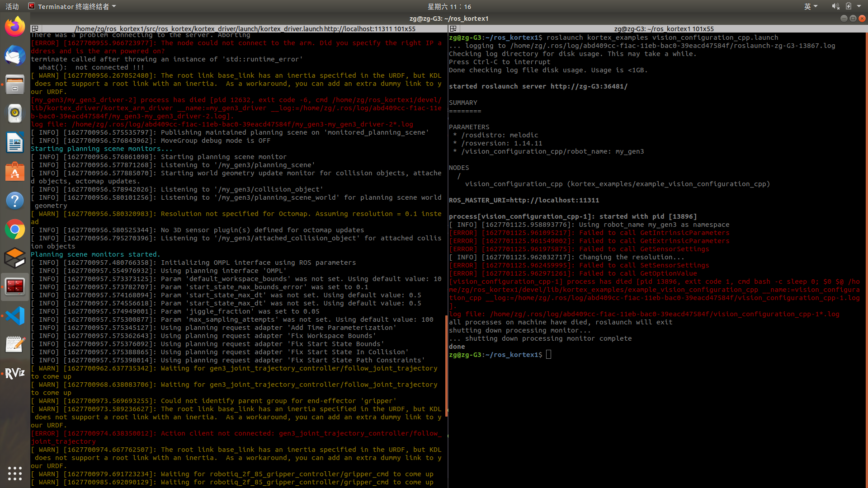
Task: Open the 活动 Activities menu
Action: (12, 6)
